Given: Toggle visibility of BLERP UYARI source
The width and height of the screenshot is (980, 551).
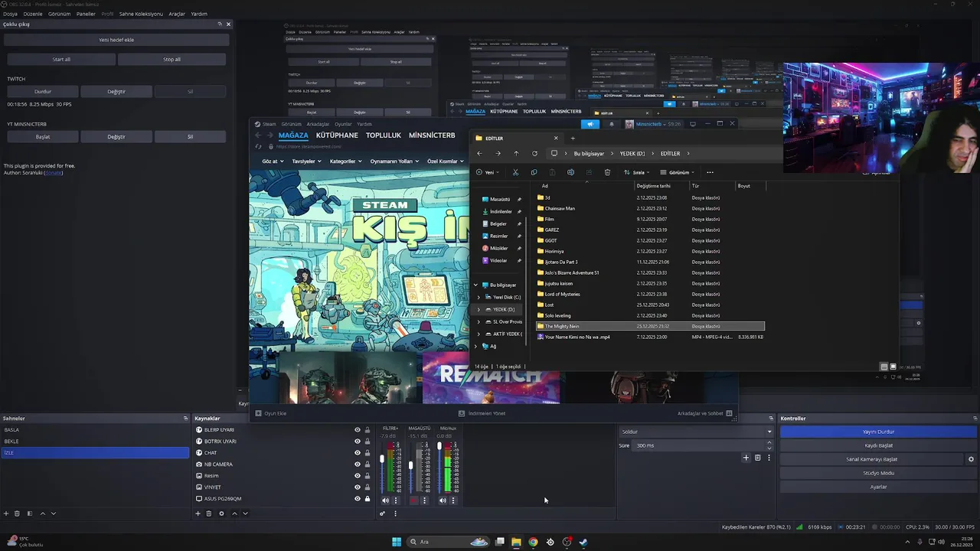Looking at the screenshot, I should 357,430.
